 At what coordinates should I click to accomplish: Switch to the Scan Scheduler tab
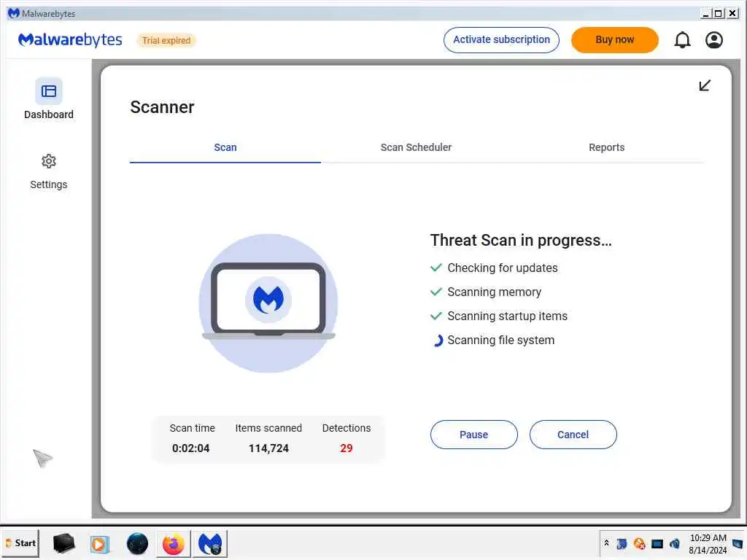point(416,147)
